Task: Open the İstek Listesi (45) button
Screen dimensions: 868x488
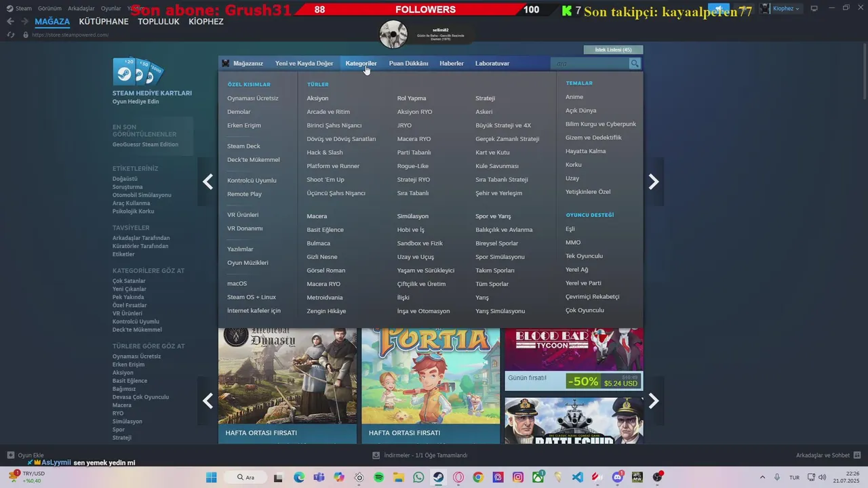Action: tap(613, 49)
